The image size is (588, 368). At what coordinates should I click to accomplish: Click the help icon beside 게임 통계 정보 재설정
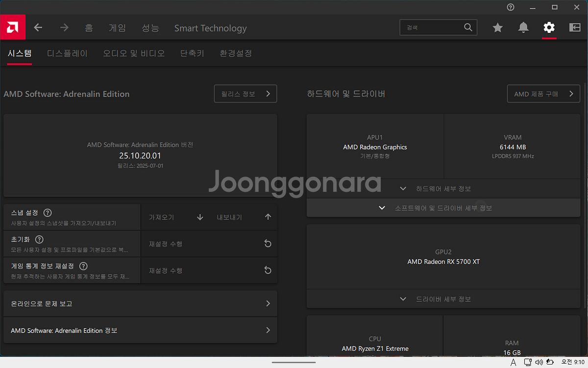point(83,266)
